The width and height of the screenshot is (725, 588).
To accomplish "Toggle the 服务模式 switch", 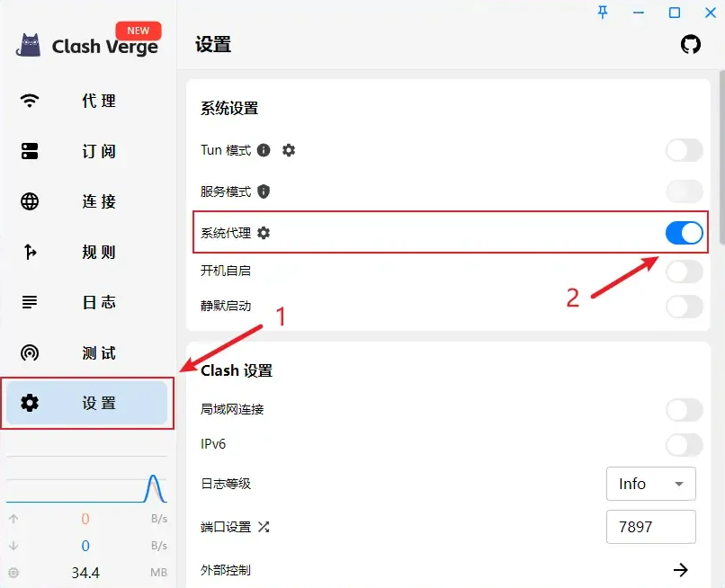I will click(x=685, y=191).
